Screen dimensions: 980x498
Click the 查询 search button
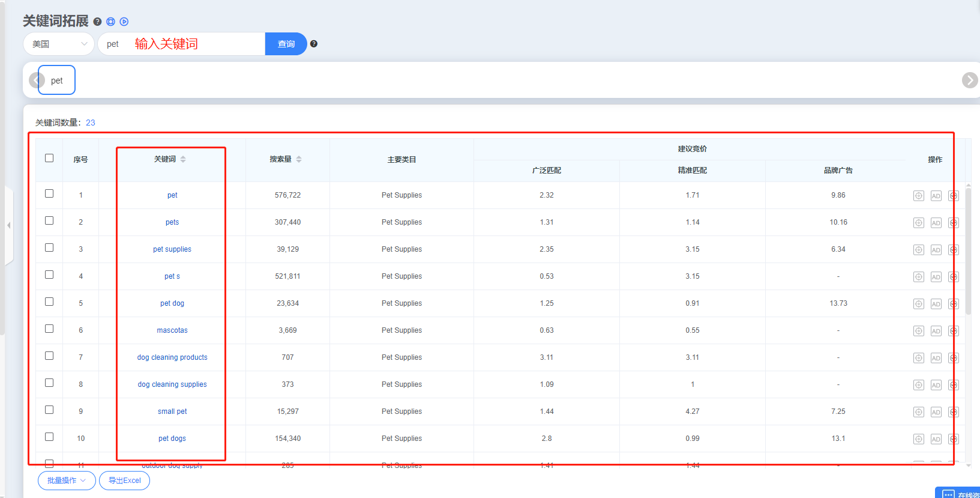(286, 44)
